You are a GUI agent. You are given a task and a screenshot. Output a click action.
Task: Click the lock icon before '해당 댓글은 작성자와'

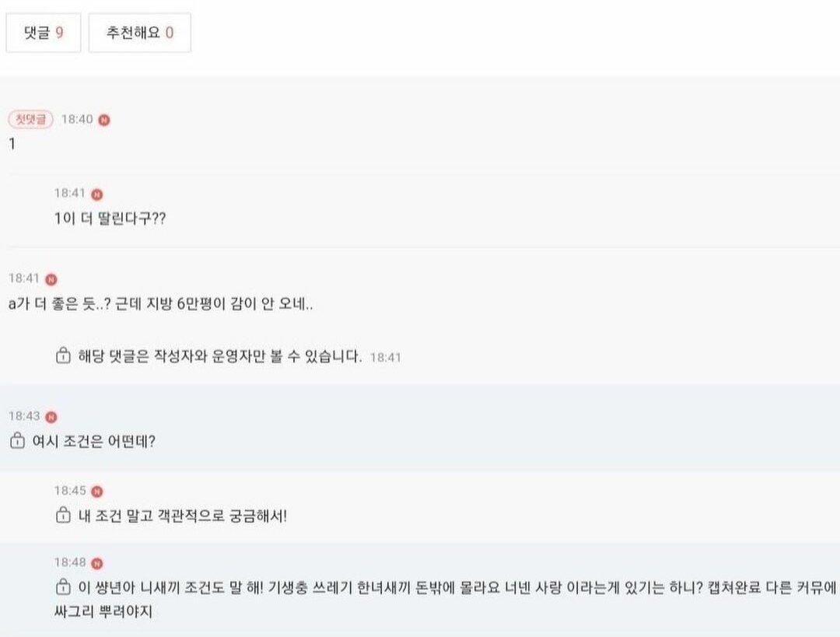tap(63, 355)
